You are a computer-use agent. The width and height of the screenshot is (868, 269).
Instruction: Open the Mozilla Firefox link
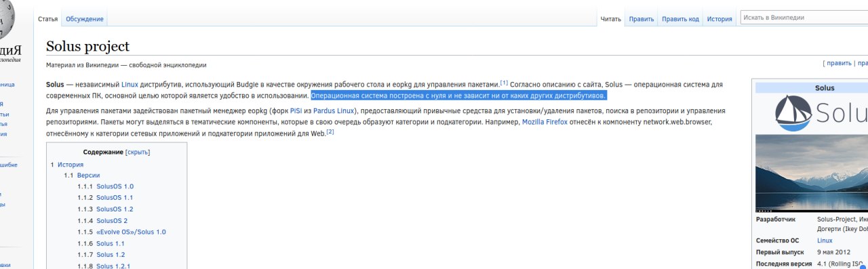(x=545, y=122)
